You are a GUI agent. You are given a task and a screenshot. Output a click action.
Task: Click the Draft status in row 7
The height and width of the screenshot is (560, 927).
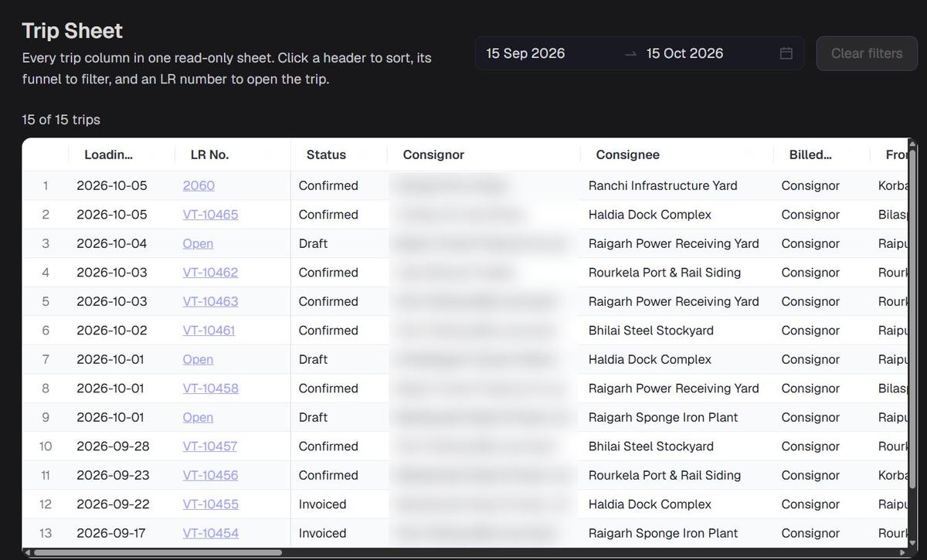pos(313,359)
